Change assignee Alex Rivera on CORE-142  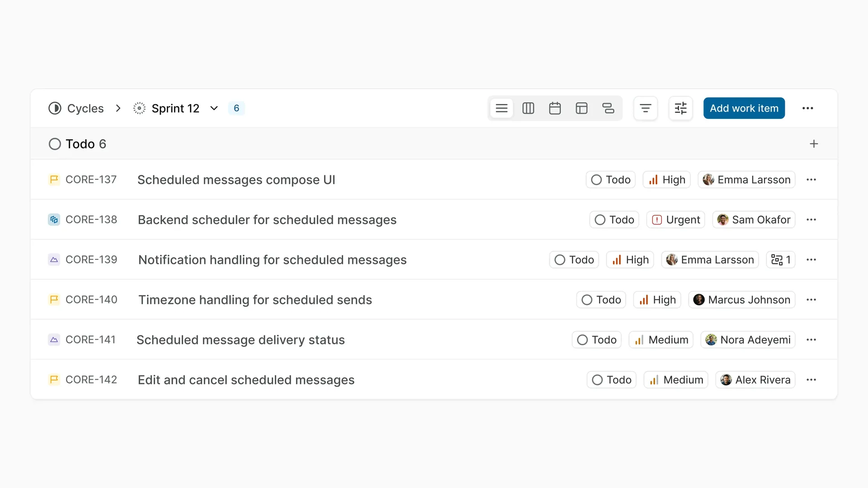coord(755,380)
